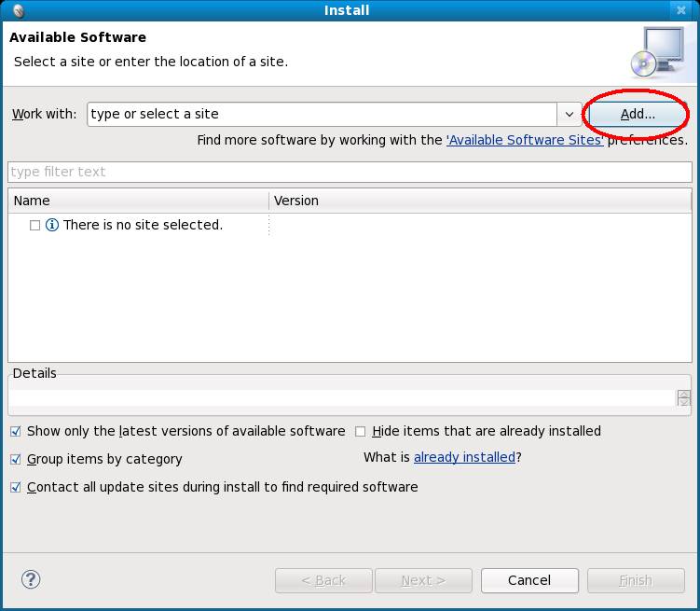
Task: Enable Hide items that are already installed
Action: [x=361, y=432]
